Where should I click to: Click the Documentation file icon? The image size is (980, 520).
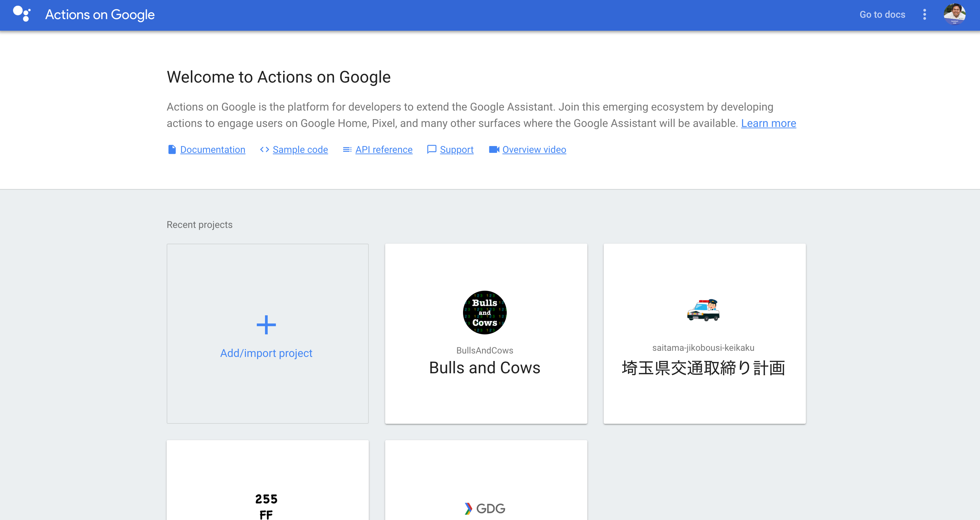pos(172,149)
